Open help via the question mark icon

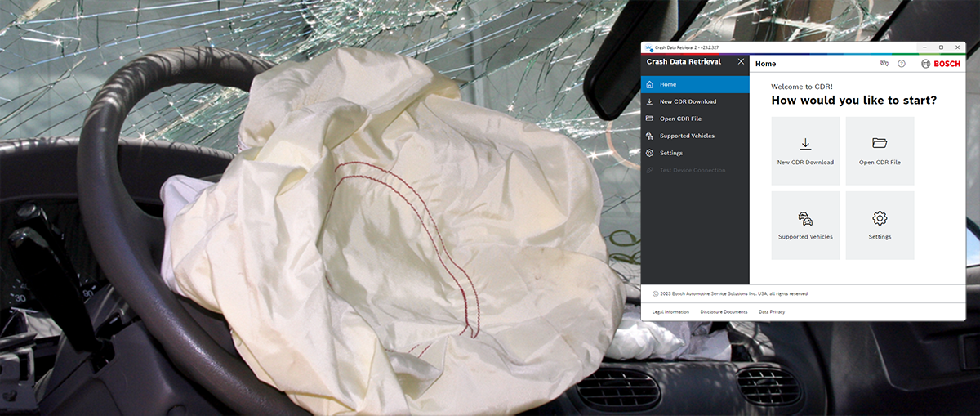902,63
